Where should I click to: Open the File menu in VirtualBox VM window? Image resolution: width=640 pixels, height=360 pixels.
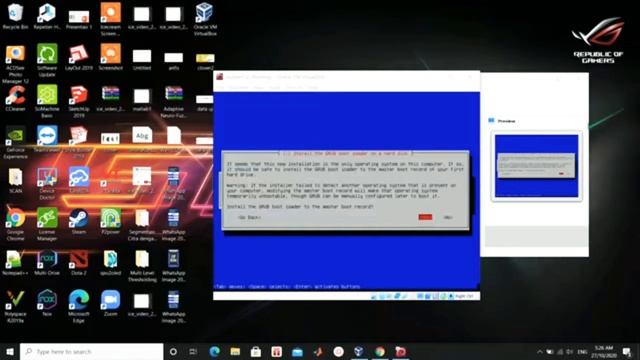(220, 87)
